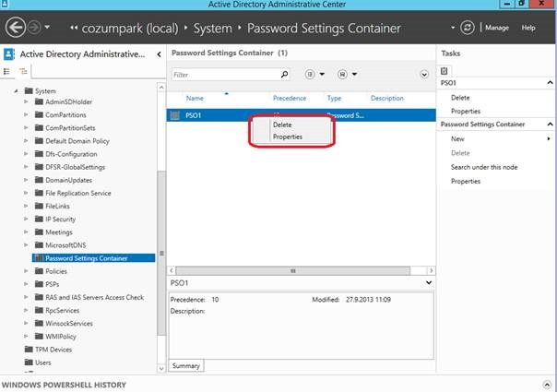Collapse the PSO1 preview pane chevron

(429, 282)
